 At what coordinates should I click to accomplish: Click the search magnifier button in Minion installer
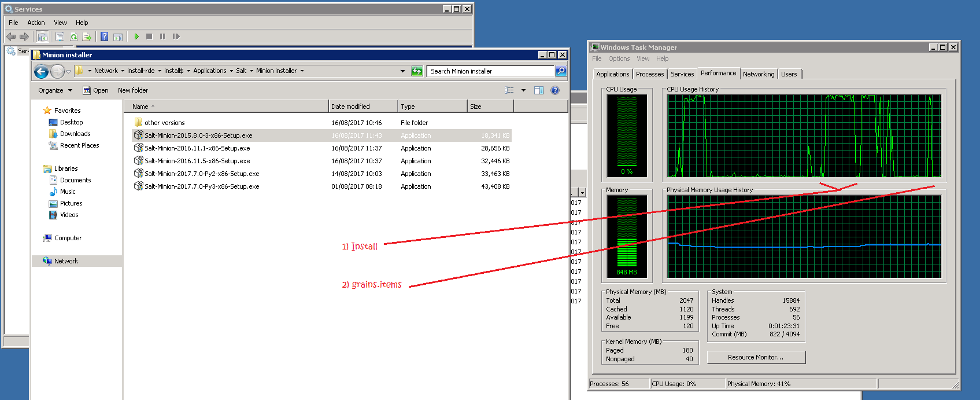tap(561, 71)
